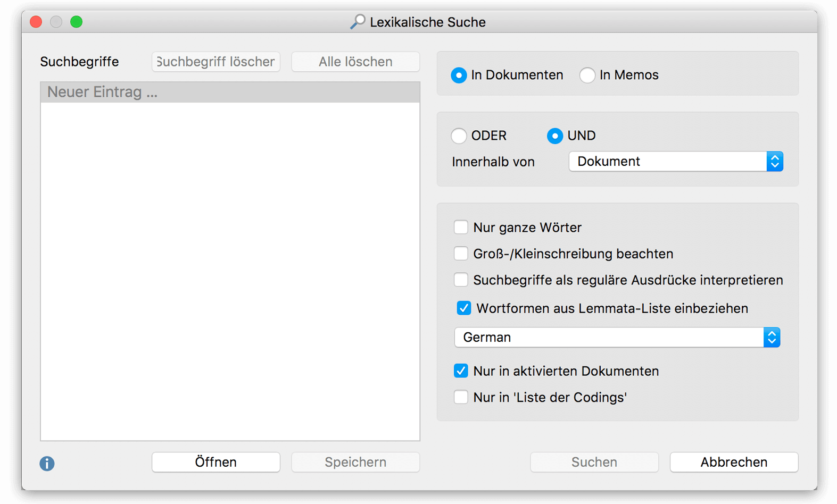The height and width of the screenshot is (504, 837).
Task: Close the window with red button
Action: [36, 22]
